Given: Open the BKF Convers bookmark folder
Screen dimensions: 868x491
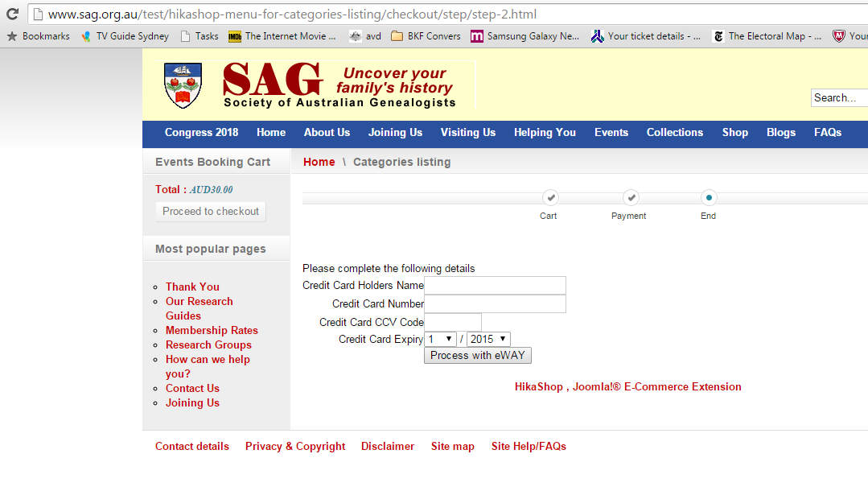Looking at the screenshot, I should (425, 36).
